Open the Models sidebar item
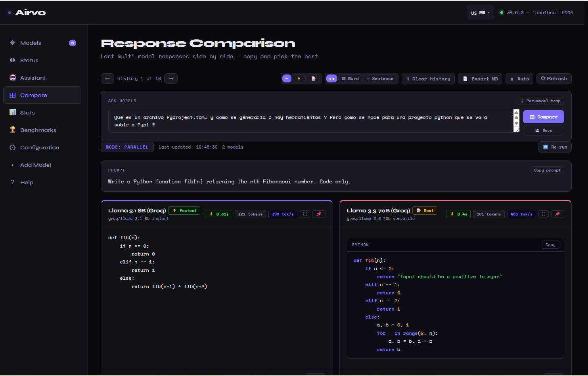Screen dimensions: 588x376 pos(42,43)
